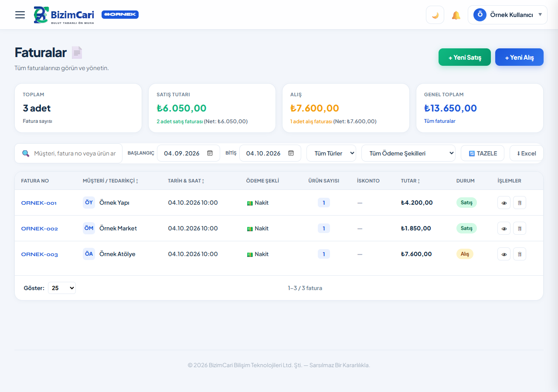Toggle dark mode moon icon
Image resolution: width=558 pixels, height=392 pixels.
click(x=435, y=15)
